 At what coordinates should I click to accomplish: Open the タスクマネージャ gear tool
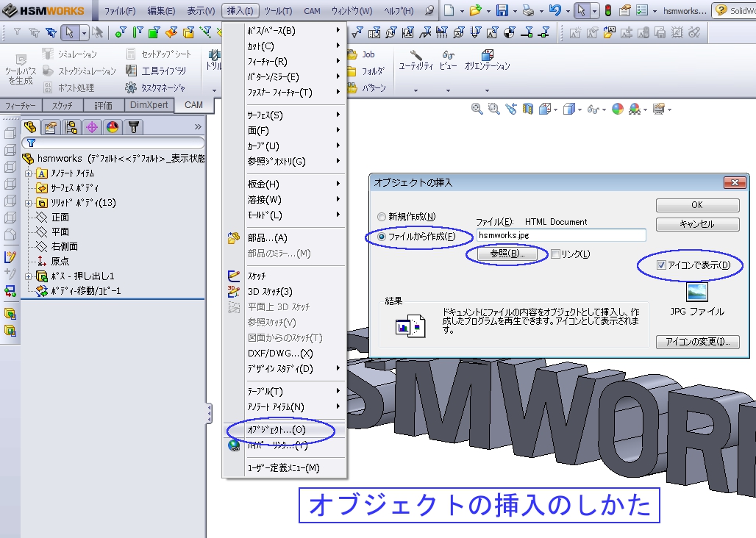(x=154, y=87)
